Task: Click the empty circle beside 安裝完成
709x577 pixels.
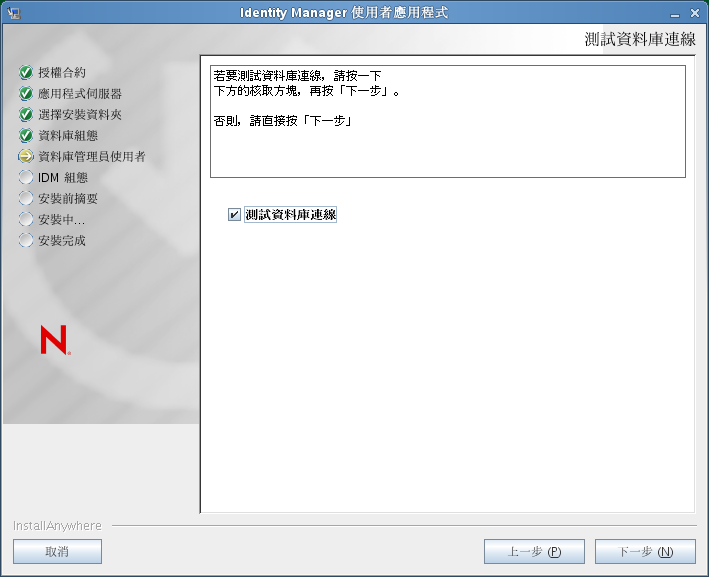Action: tap(26, 240)
